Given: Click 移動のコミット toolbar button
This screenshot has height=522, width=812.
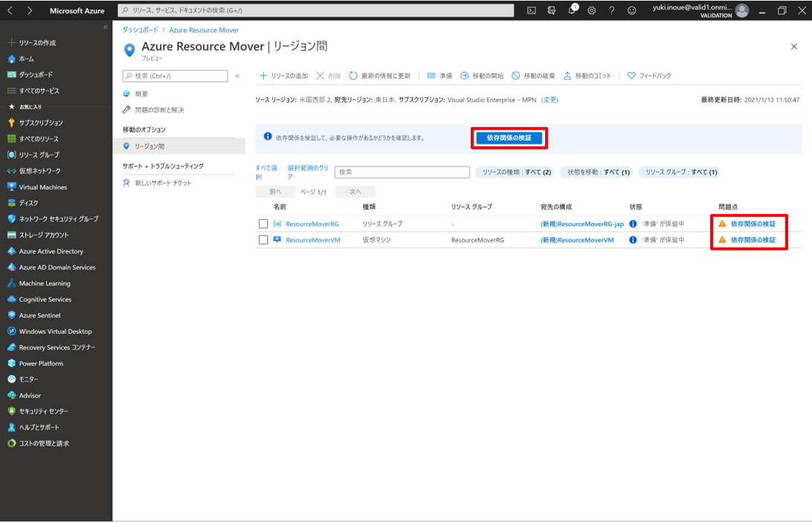Looking at the screenshot, I should coord(587,76).
